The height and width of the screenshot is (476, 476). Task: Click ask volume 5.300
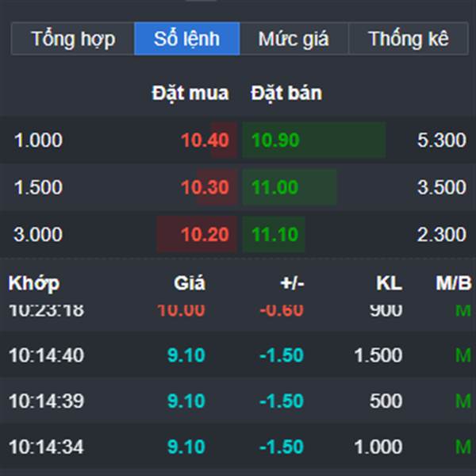441,141
